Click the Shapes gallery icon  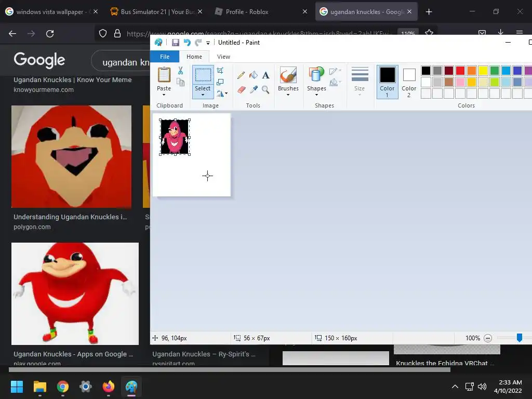[x=316, y=75]
